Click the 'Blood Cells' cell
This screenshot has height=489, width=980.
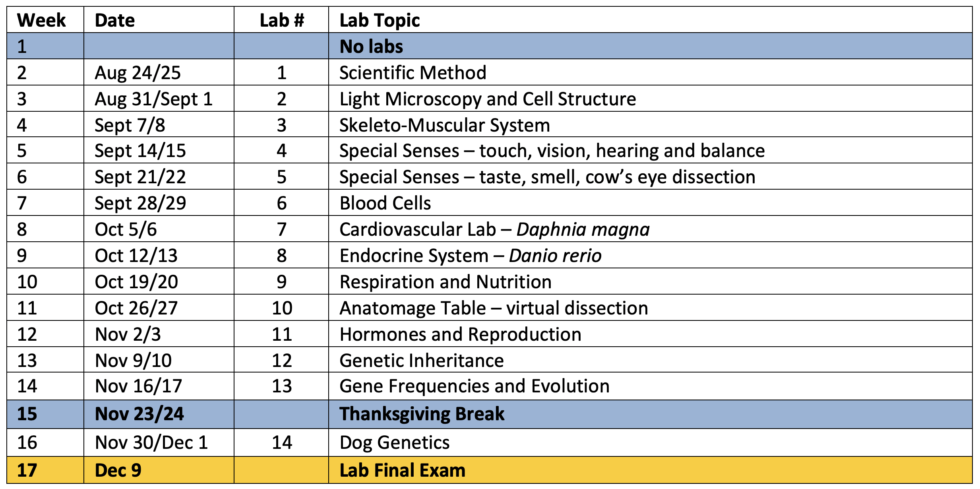point(651,203)
